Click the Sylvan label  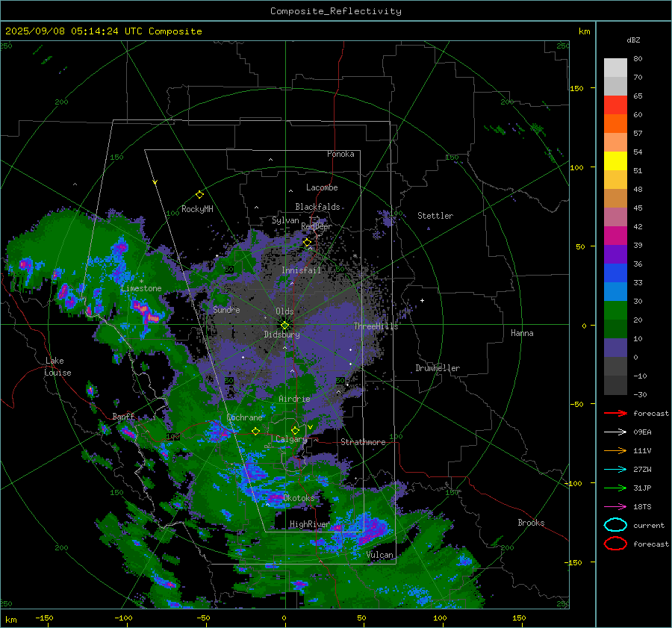[285, 220]
